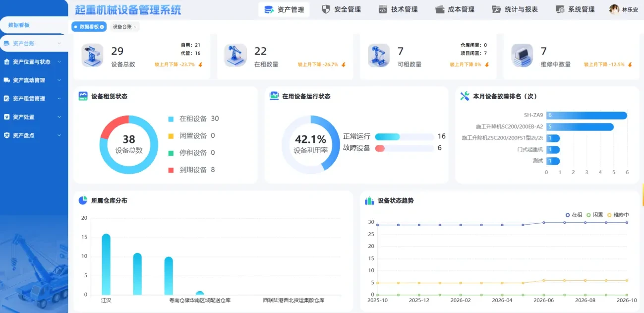The height and width of the screenshot is (313, 644).
Task: Click the 西联陆港西北货运集散仓库 axis label
Action: click(293, 301)
